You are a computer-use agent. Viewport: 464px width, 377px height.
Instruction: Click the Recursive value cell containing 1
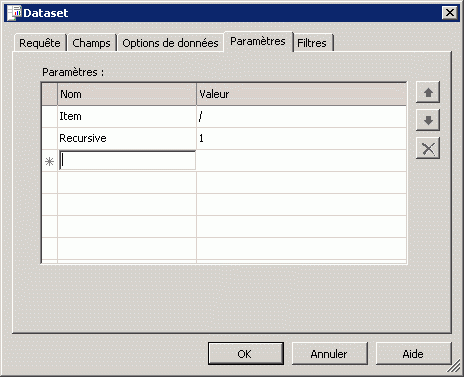tap(301, 138)
